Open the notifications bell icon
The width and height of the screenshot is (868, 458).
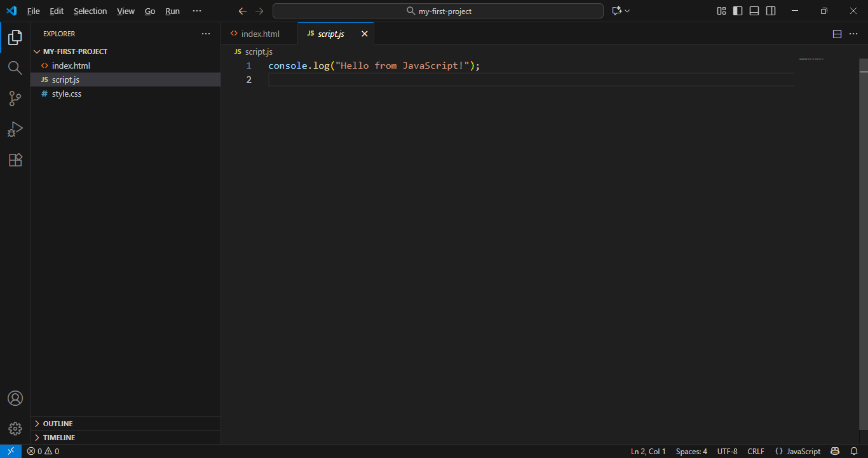pos(854,451)
